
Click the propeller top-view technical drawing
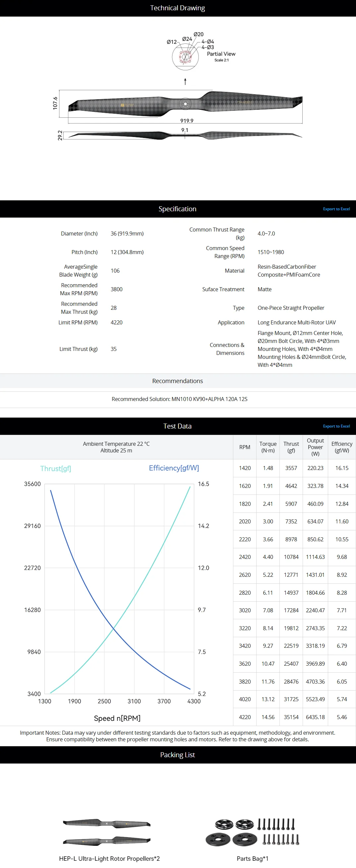[x=185, y=104]
